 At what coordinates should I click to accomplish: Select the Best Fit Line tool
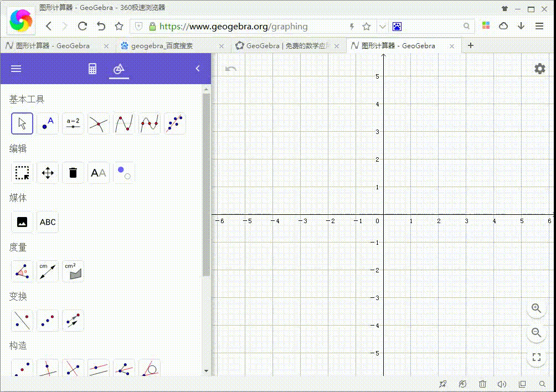[x=175, y=123]
